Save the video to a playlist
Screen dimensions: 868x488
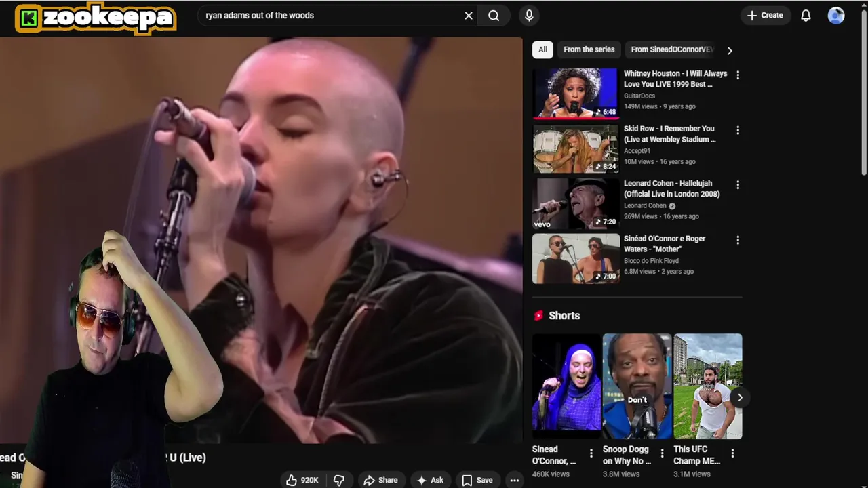pyautogui.click(x=477, y=480)
